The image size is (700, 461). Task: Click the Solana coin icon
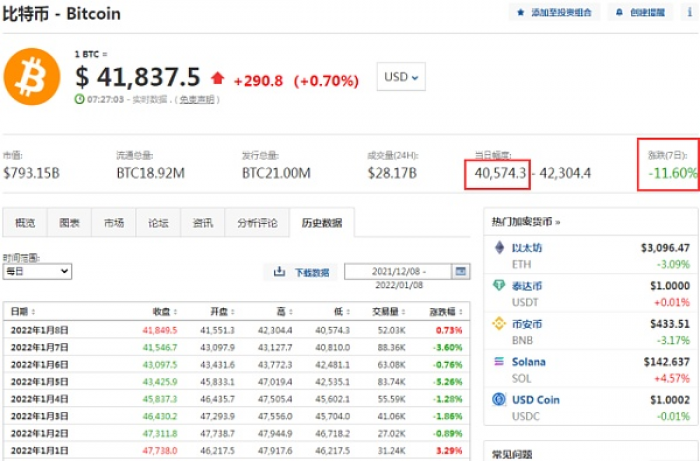(499, 361)
